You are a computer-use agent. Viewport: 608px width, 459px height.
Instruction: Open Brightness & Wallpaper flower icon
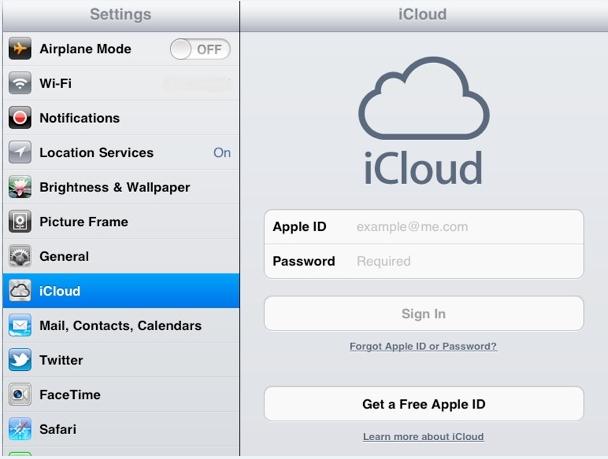tap(20, 187)
